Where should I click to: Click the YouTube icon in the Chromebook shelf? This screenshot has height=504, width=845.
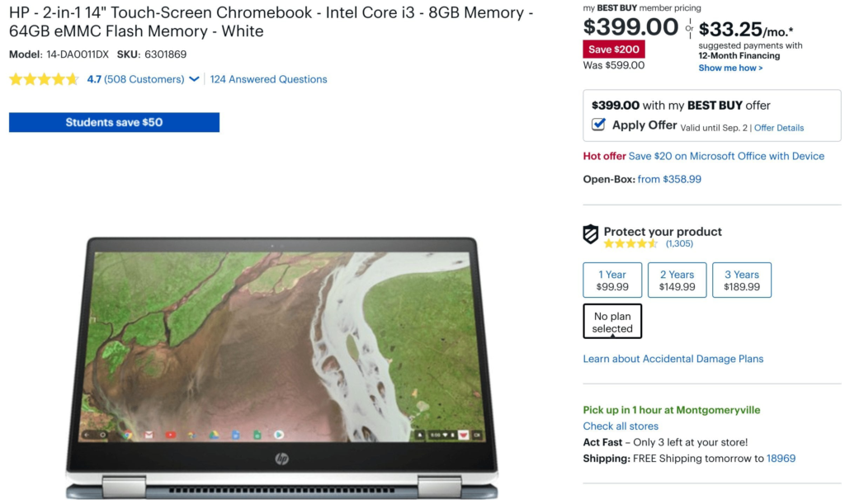(171, 435)
